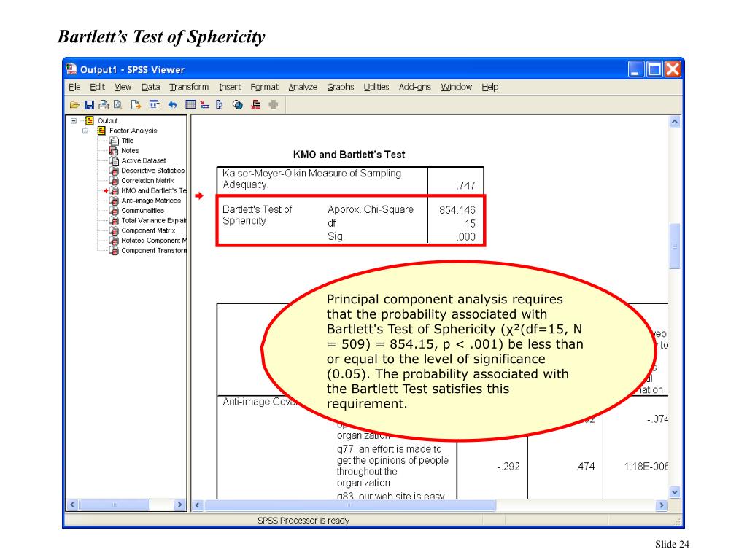Click the Save (floppy disk) toolbar icon
This screenshot has width=747, height=560.
89,105
